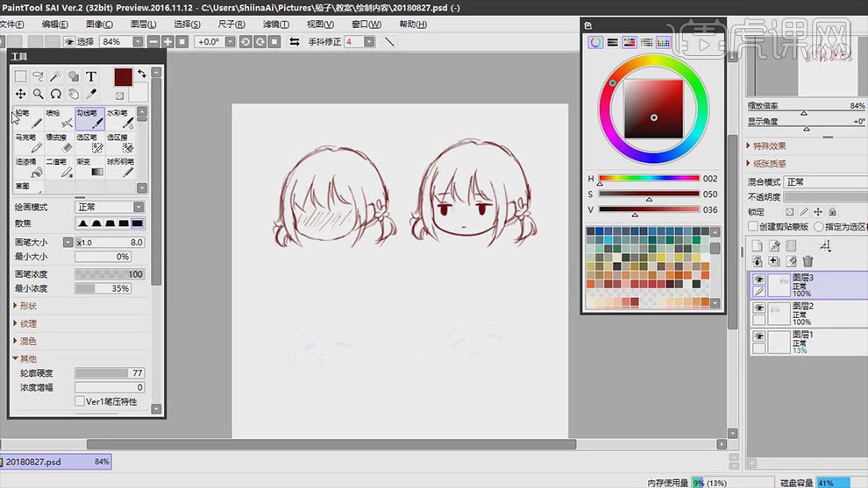Toggle visibility of layer 图层3
The width and height of the screenshot is (868, 488).
[x=759, y=279]
